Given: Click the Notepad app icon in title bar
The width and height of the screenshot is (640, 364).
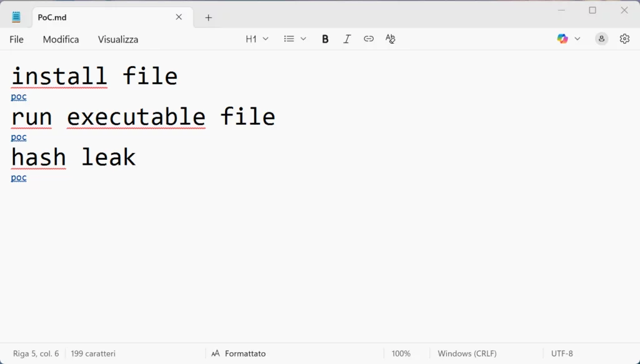Looking at the screenshot, I should point(16,17).
